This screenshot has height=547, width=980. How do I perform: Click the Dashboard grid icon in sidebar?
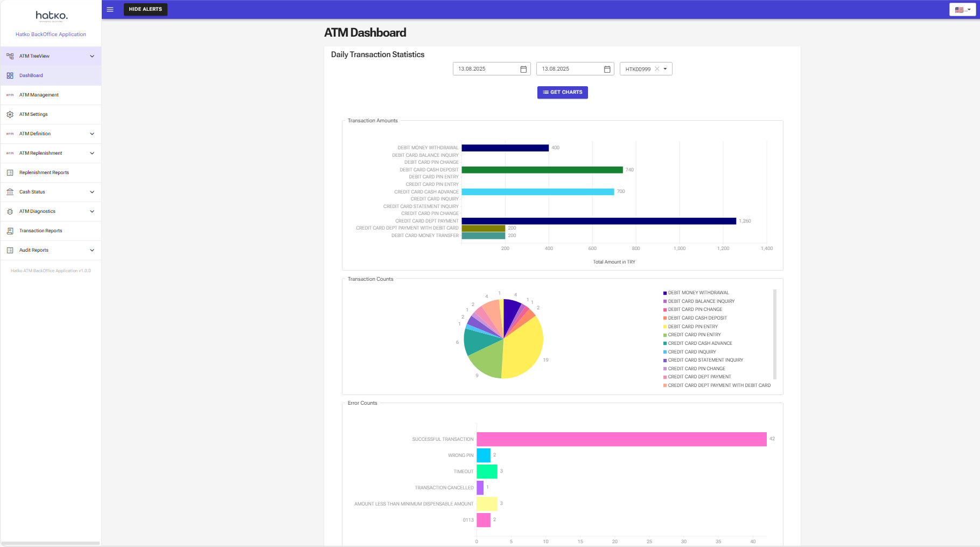click(x=10, y=75)
